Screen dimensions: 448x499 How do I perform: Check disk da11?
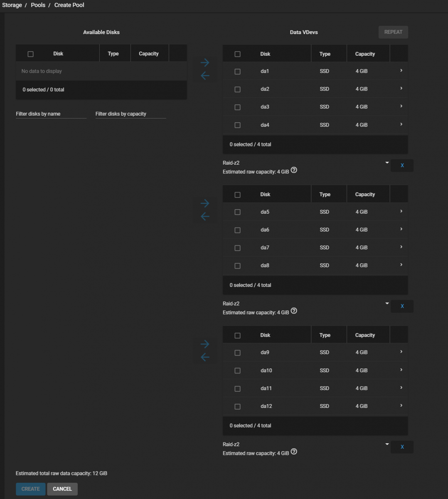coord(237,388)
